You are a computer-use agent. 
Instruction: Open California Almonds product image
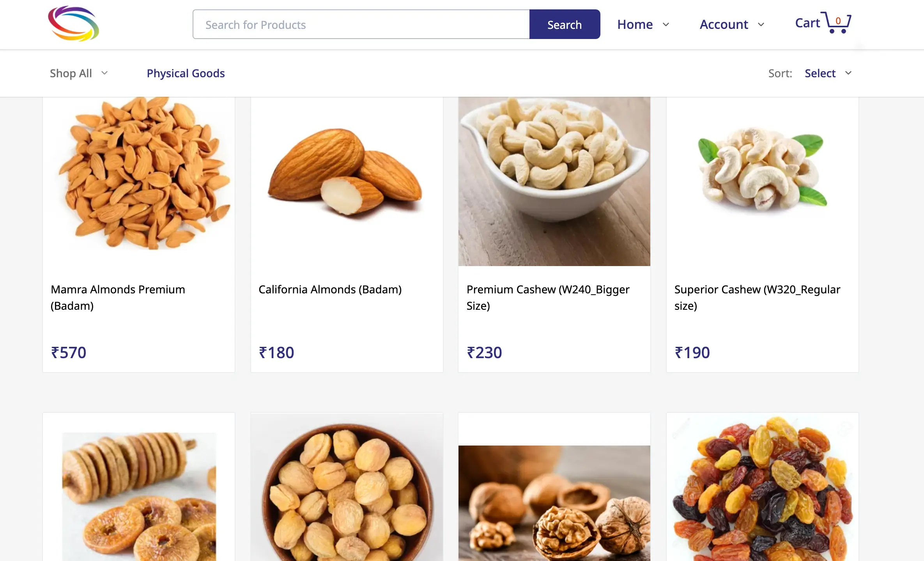347,176
